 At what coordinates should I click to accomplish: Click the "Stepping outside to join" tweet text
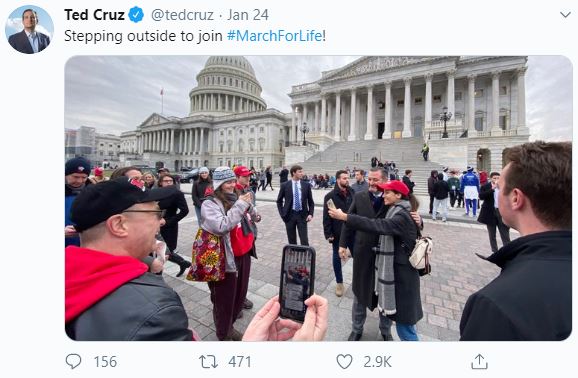(143, 36)
